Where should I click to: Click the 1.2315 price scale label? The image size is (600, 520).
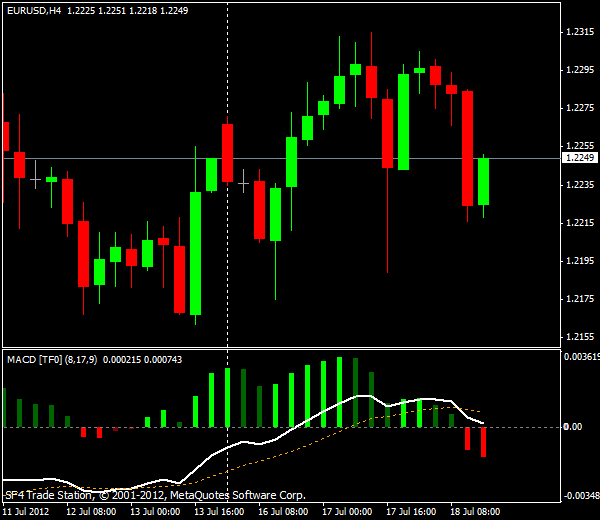(x=580, y=32)
